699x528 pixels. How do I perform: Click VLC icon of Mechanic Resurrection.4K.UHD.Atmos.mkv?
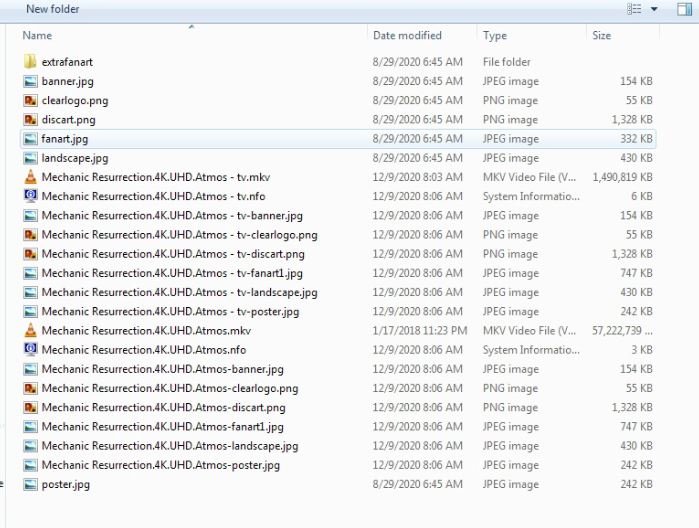pyautogui.click(x=30, y=330)
